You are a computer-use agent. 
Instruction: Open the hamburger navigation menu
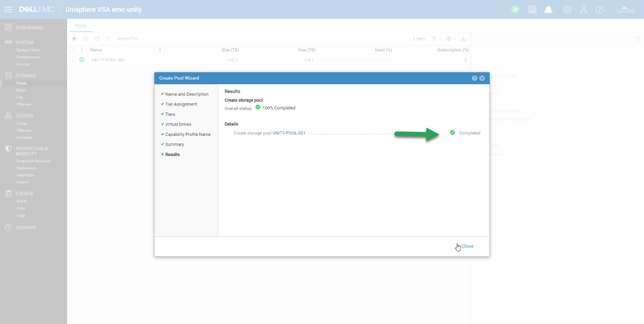click(x=8, y=9)
